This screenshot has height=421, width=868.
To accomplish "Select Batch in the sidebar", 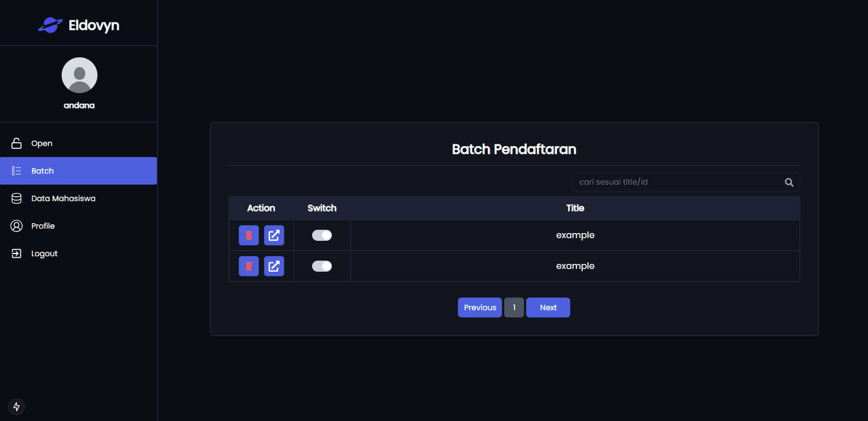I will [x=78, y=171].
